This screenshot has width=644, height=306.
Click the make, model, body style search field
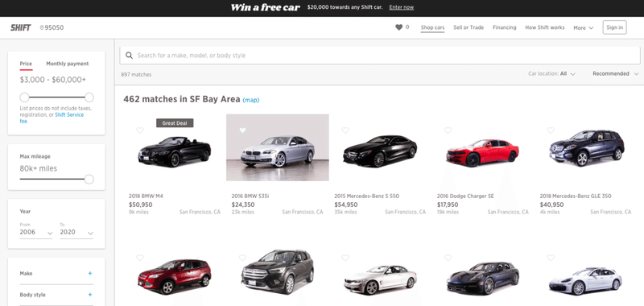click(379, 55)
